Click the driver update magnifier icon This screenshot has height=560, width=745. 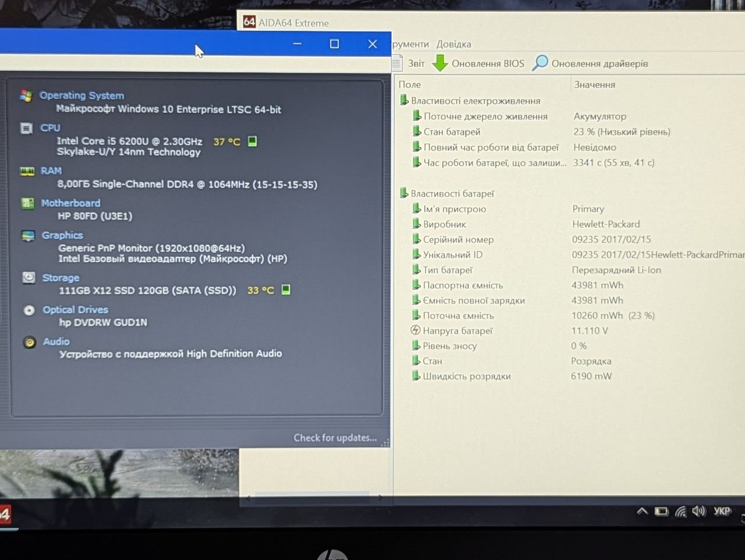pos(540,63)
